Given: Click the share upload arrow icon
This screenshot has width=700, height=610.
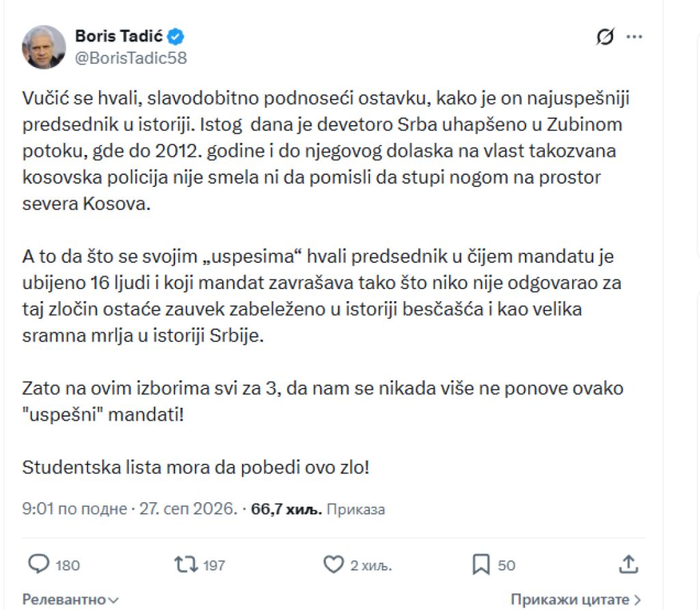Looking at the screenshot, I should tap(629, 564).
